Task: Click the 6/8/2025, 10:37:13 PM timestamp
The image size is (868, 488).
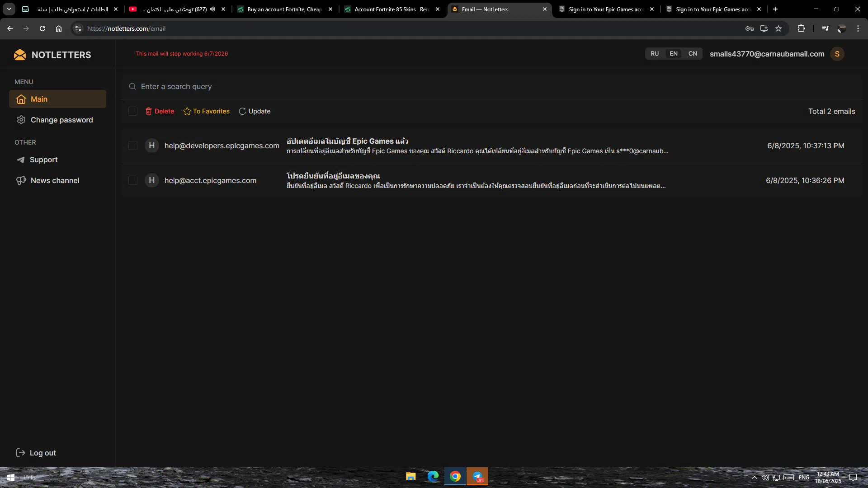Action: [806, 145]
